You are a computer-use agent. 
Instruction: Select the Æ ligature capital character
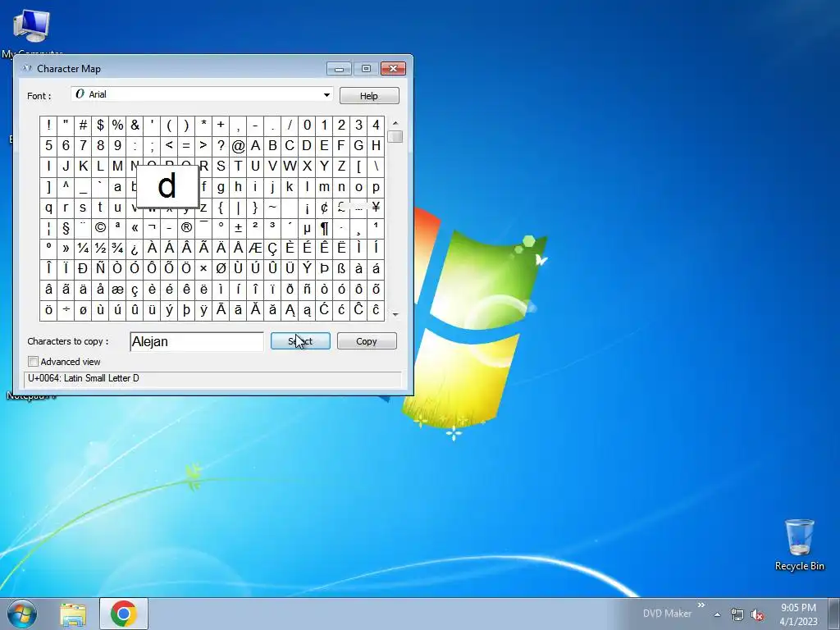point(255,248)
